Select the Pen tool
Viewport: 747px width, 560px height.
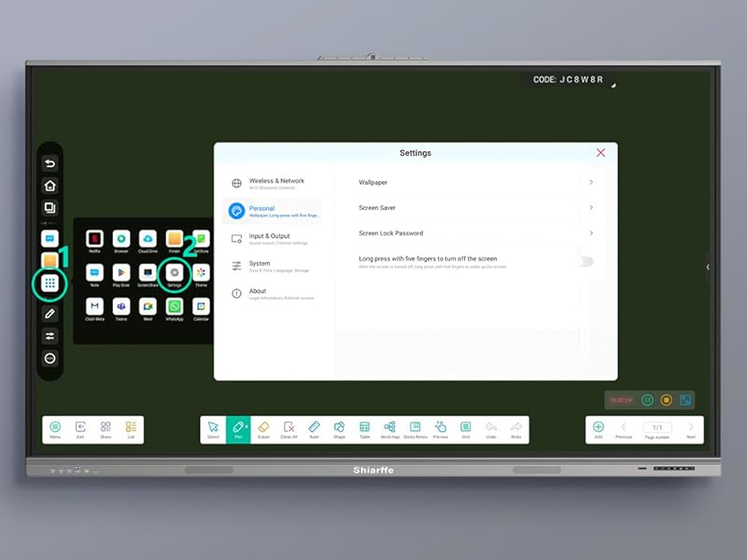click(238, 429)
